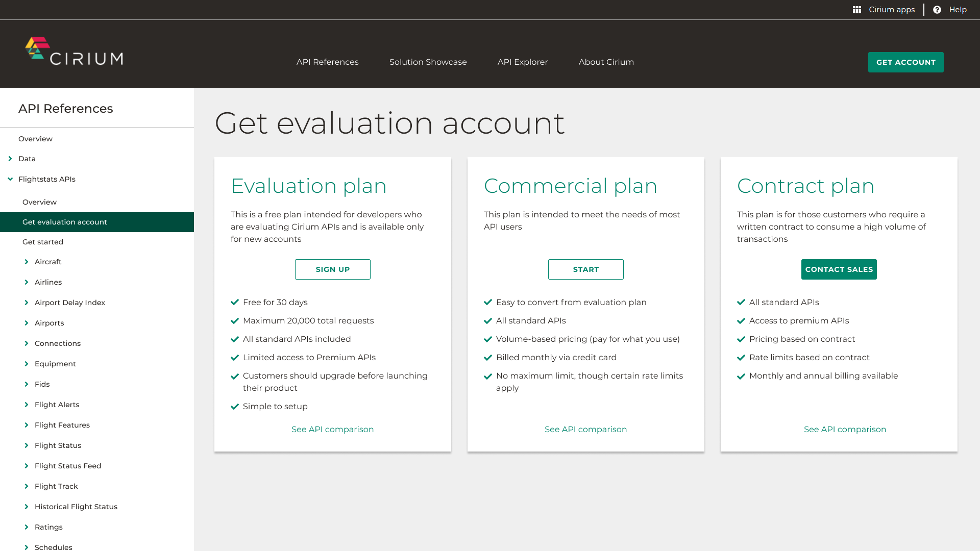The width and height of the screenshot is (980, 551).
Task: Click START for Commercial plan
Action: point(586,269)
